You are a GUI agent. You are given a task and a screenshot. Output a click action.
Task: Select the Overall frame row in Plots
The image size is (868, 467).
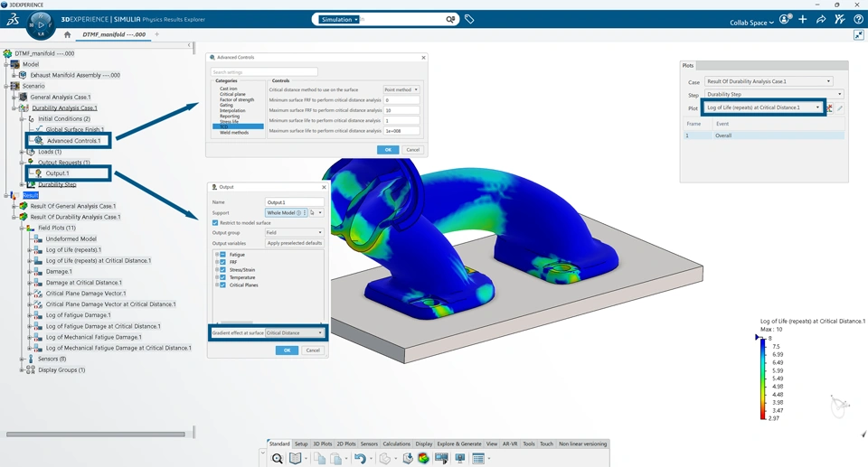765,135
